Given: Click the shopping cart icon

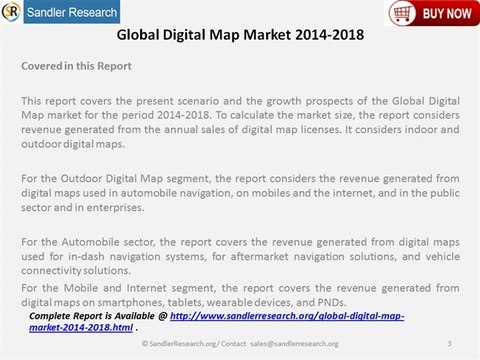Looking at the screenshot, I should (x=402, y=13).
